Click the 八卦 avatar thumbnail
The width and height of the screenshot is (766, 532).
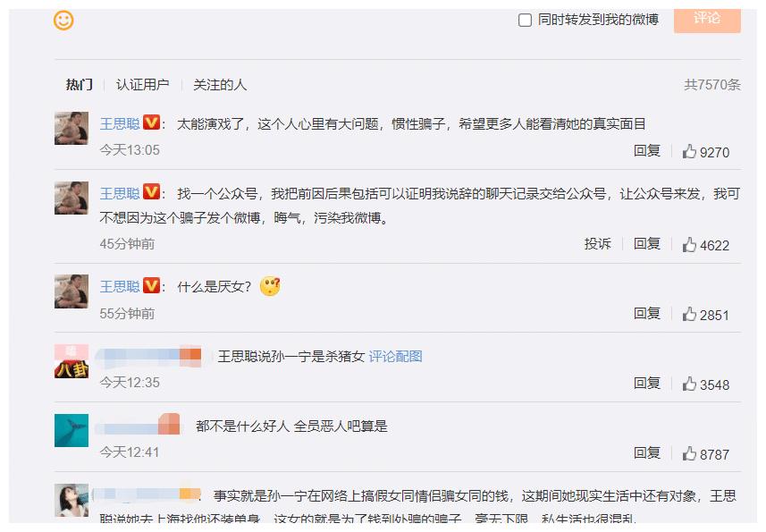coord(72,361)
